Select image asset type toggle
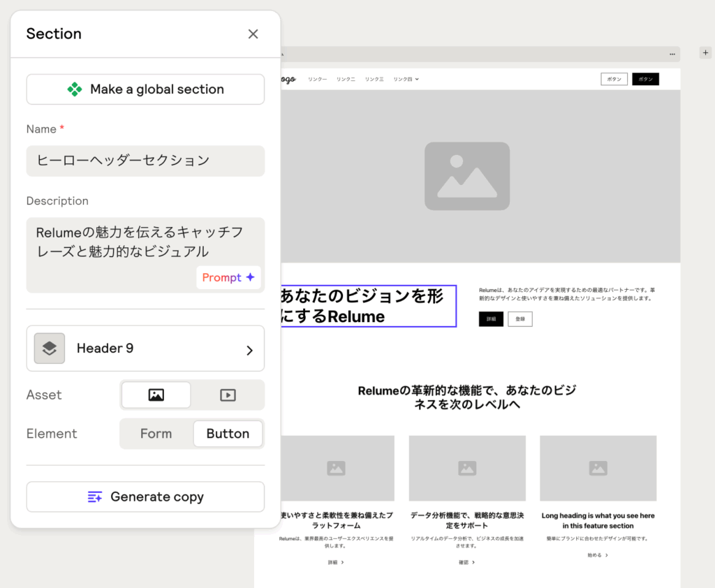 point(156,395)
